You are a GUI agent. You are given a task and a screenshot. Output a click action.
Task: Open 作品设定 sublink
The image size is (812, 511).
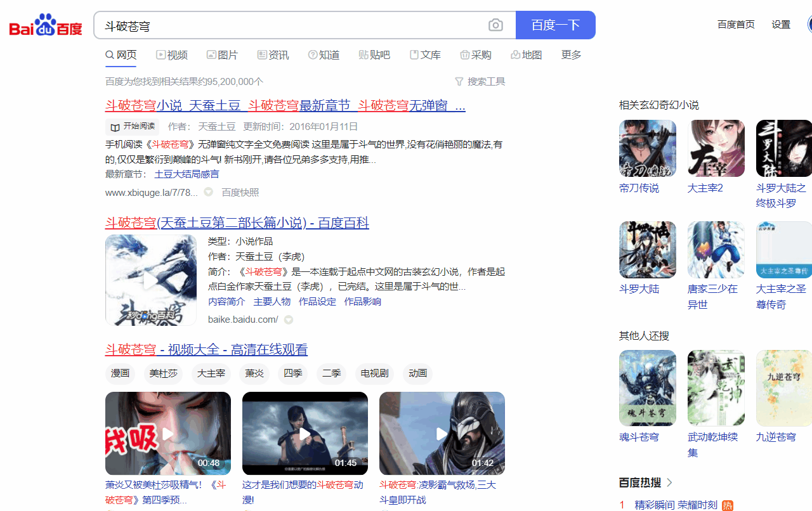pyautogui.click(x=317, y=302)
